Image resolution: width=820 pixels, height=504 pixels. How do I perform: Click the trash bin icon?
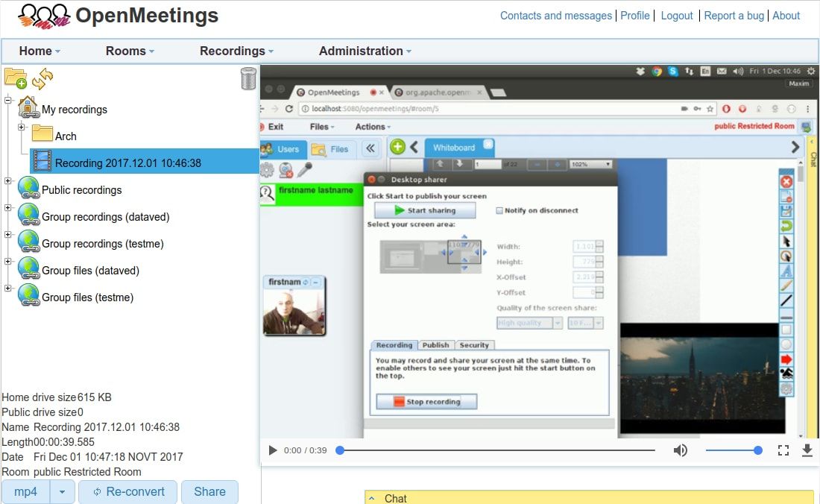coord(248,78)
